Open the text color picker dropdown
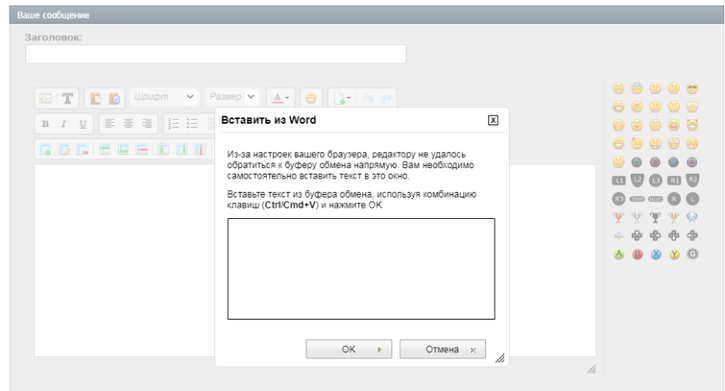725x391 pixels. tap(281, 98)
